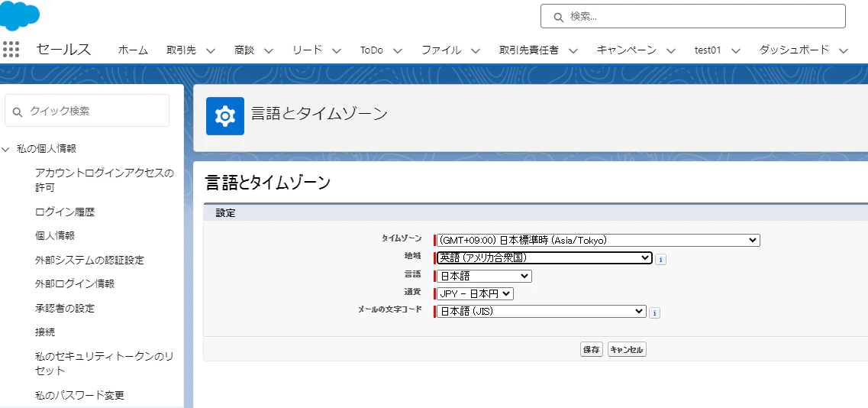Open the リード tab
The height and width of the screenshot is (408, 868).
(307, 50)
